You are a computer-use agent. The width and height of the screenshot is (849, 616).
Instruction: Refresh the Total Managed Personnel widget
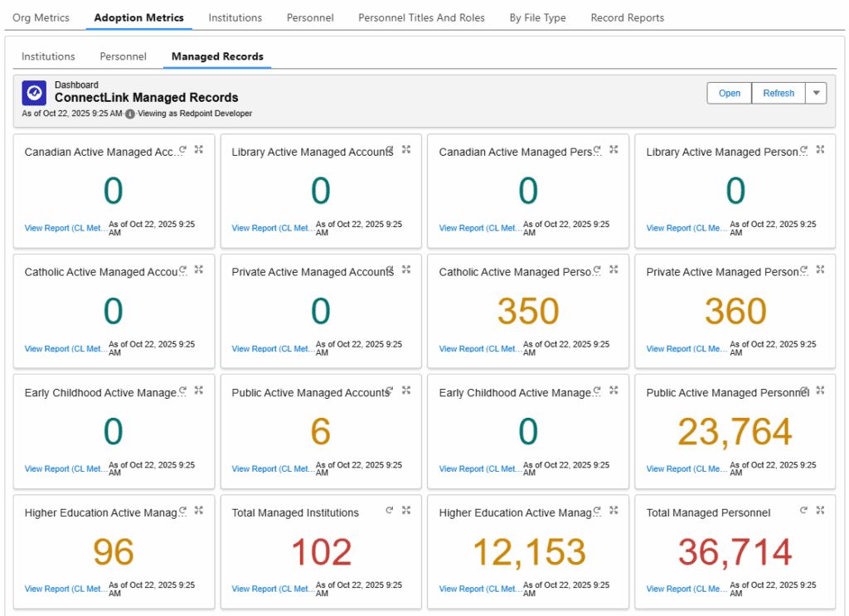coord(803,511)
